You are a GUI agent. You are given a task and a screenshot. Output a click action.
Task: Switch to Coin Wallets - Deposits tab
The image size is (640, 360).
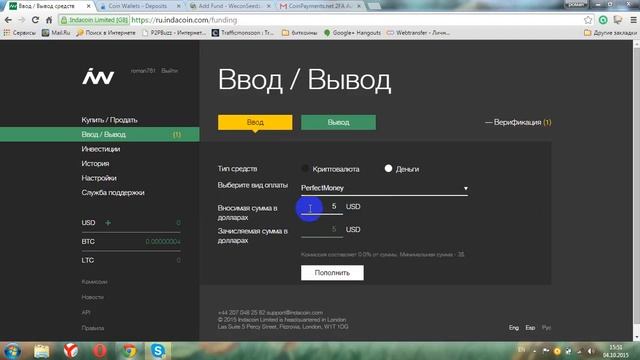139,6
